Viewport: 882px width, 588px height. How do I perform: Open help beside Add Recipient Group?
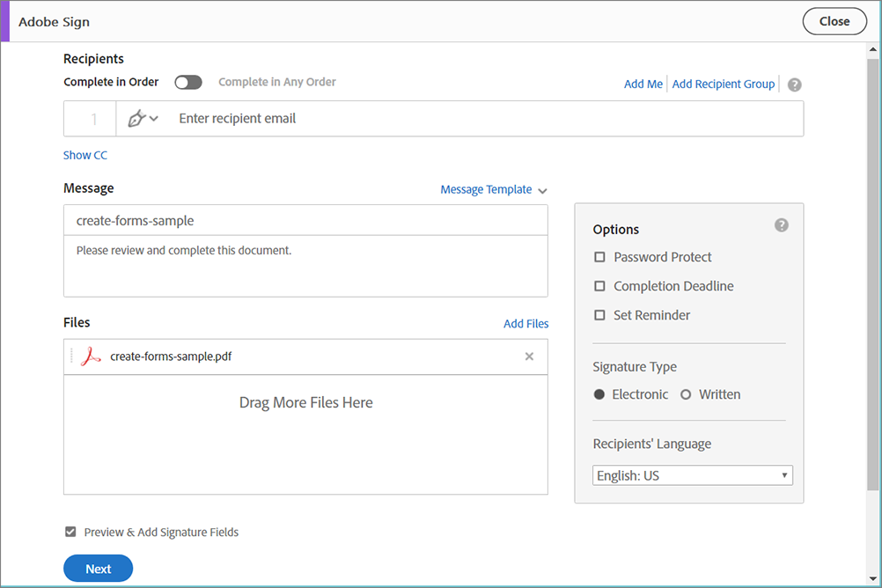pos(794,84)
